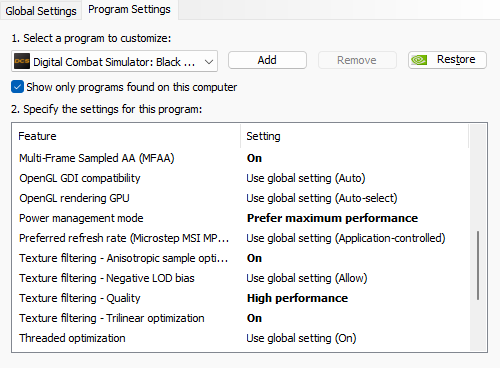This screenshot has width=500, height=368.
Task: Select Multi-Frame Sampled AA (MFAA) row
Action: pos(241,158)
